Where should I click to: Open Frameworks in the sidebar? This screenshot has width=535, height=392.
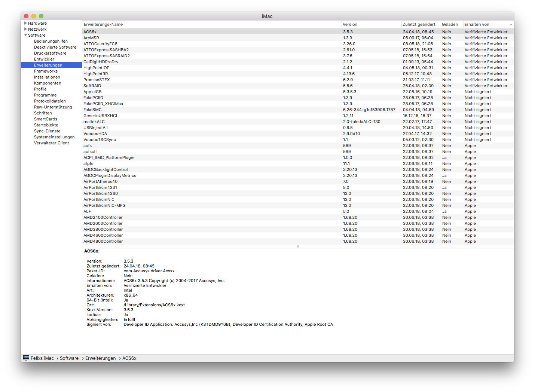(46, 71)
